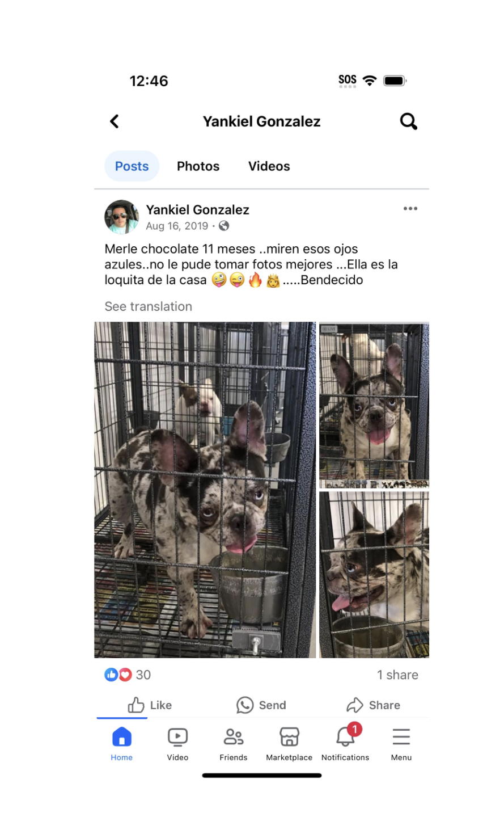Show the 1 share details
This screenshot has width=504, height=817.
[x=397, y=675]
